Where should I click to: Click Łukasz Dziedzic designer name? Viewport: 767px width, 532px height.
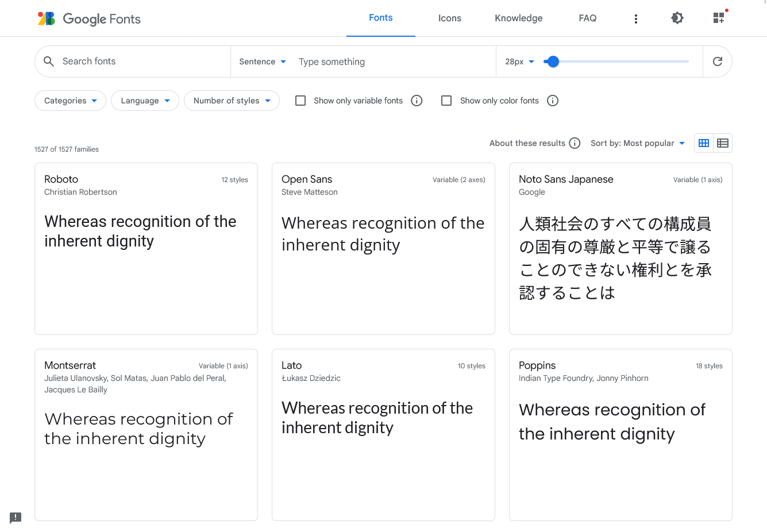(x=311, y=378)
